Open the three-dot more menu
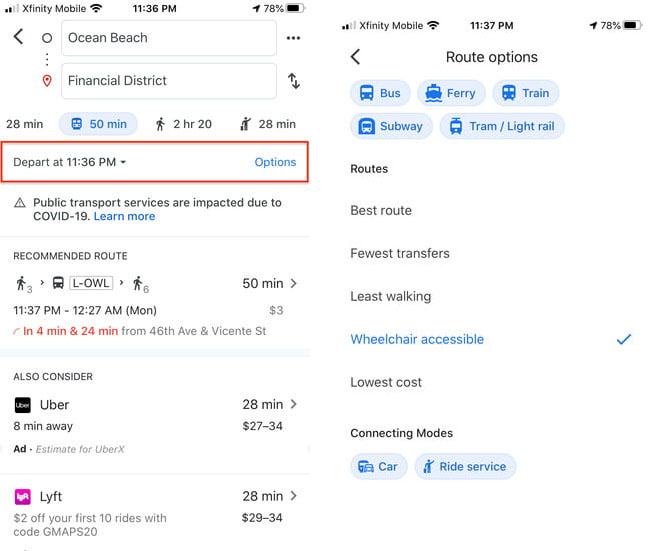The height and width of the screenshot is (551, 662). click(x=293, y=38)
